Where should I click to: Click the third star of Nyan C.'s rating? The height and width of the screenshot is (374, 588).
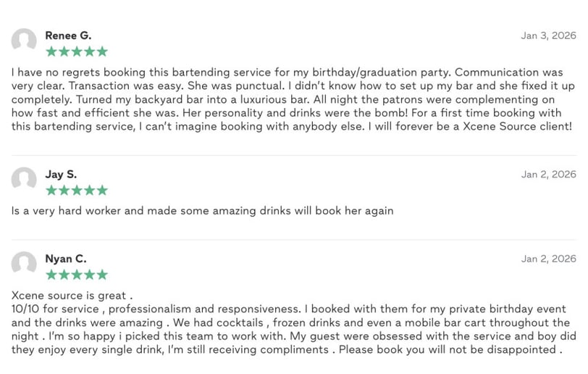77,275
